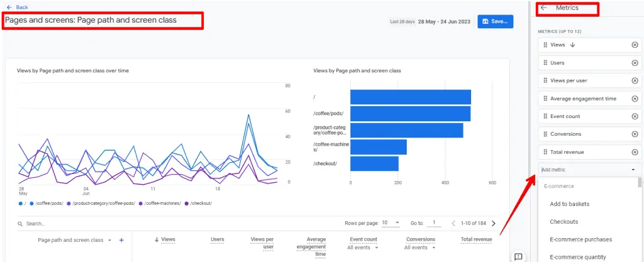Select E-commerce purchases from metric list
The image size is (644, 262).
tap(580, 239)
